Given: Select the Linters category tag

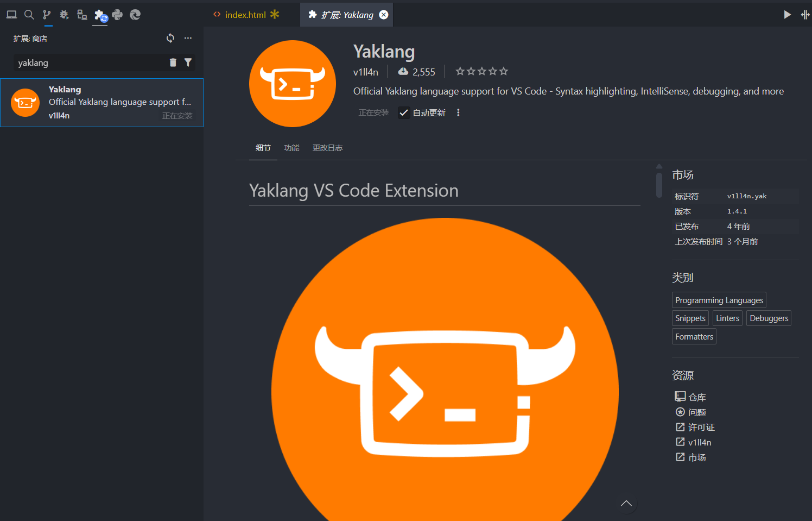Looking at the screenshot, I should (727, 318).
